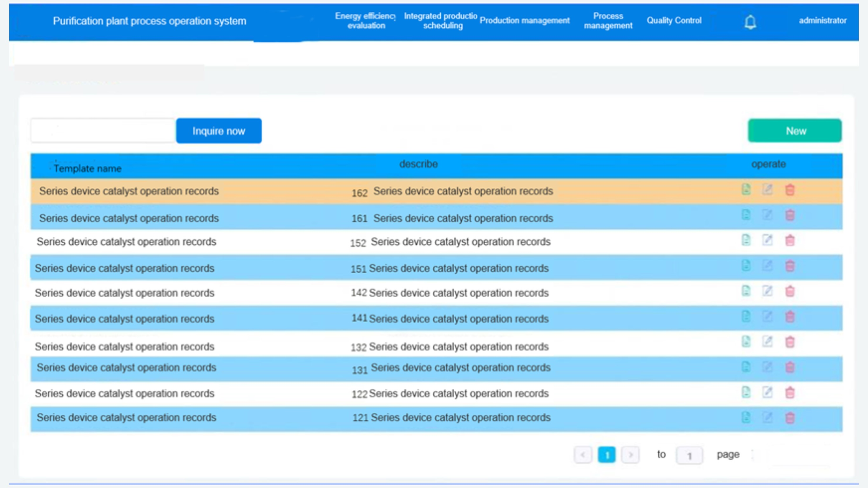Image resolution: width=868 pixels, height=488 pixels.
Task: Click the green New button
Action: [795, 131]
